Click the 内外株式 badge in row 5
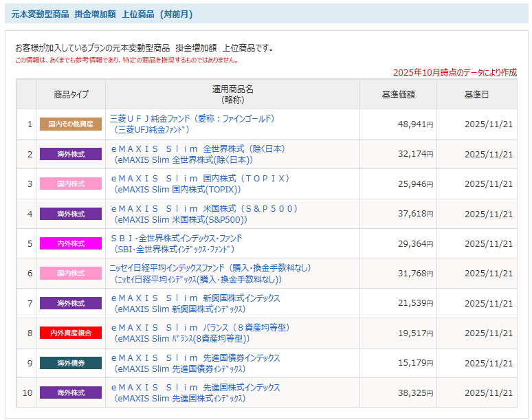The width and height of the screenshot is (532, 420). [x=71, y=243]
